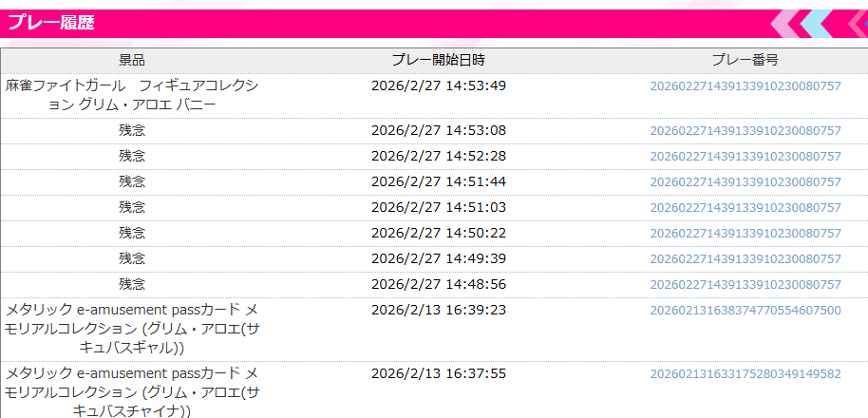The image size is (868, 418).
Task: Click the プレー番号 column header
Action: point(745,60)
